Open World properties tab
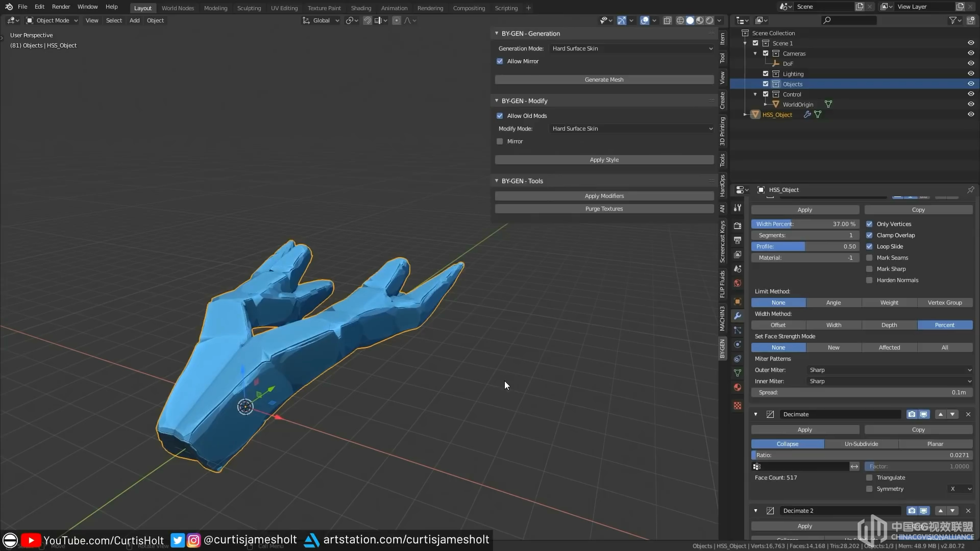The width and height of the screenshot is (980, 551). (738, 283)
